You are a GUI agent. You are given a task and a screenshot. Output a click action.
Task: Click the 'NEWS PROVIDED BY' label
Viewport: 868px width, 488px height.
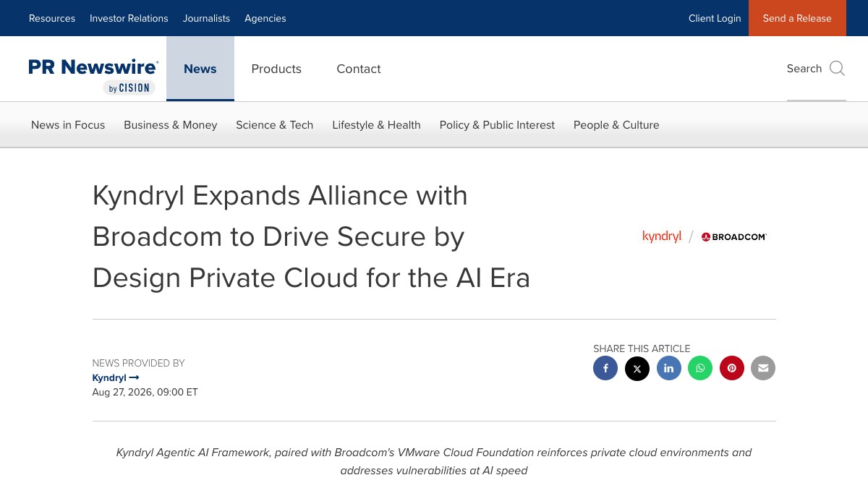coord(138,363)
